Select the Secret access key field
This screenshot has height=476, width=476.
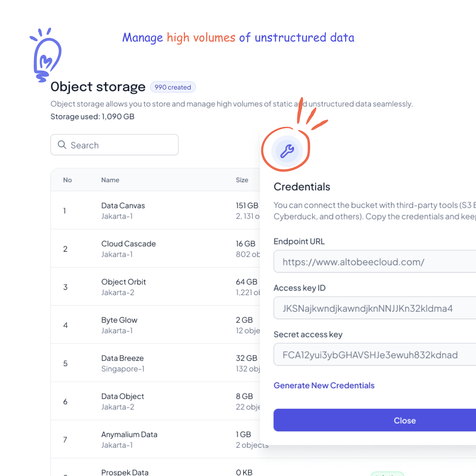pos(375,354)
